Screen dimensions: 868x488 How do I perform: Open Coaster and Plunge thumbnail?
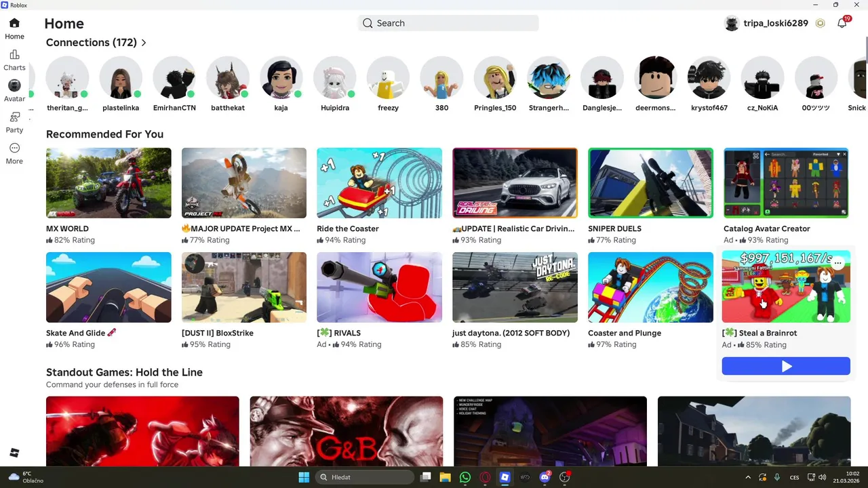[650, 287]
